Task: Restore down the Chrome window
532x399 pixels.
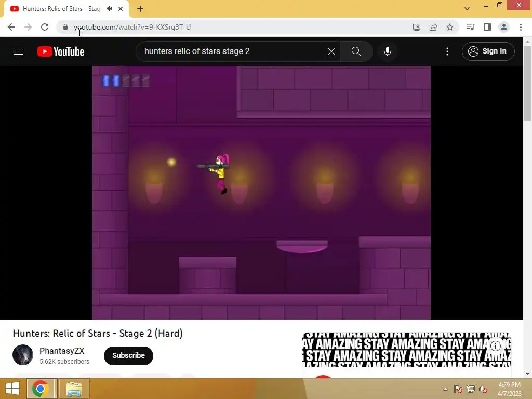Action: tap(500, 5)
